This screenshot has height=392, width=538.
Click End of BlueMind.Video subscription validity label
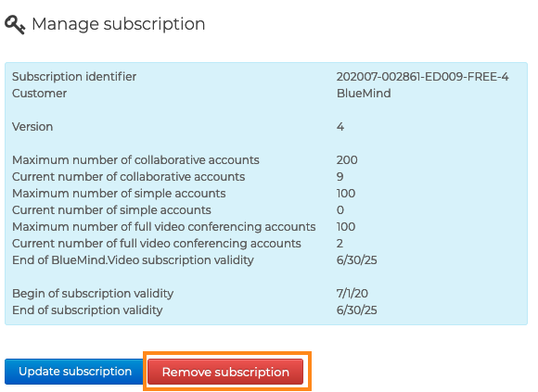click(x=133, y=260)
